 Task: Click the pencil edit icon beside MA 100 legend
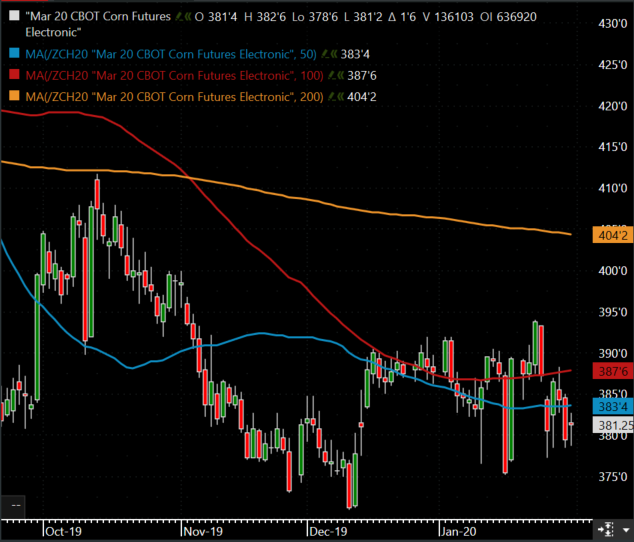331,76
